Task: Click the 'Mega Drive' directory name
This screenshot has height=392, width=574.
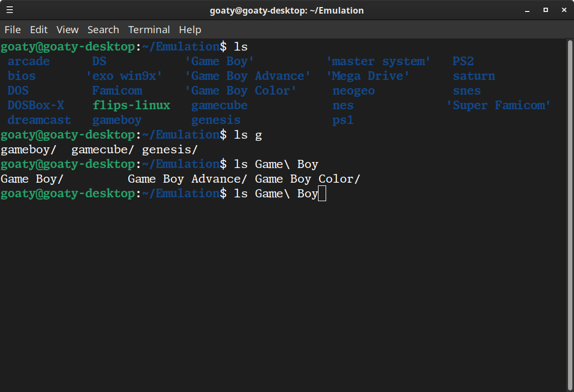Action: (368, 76)
